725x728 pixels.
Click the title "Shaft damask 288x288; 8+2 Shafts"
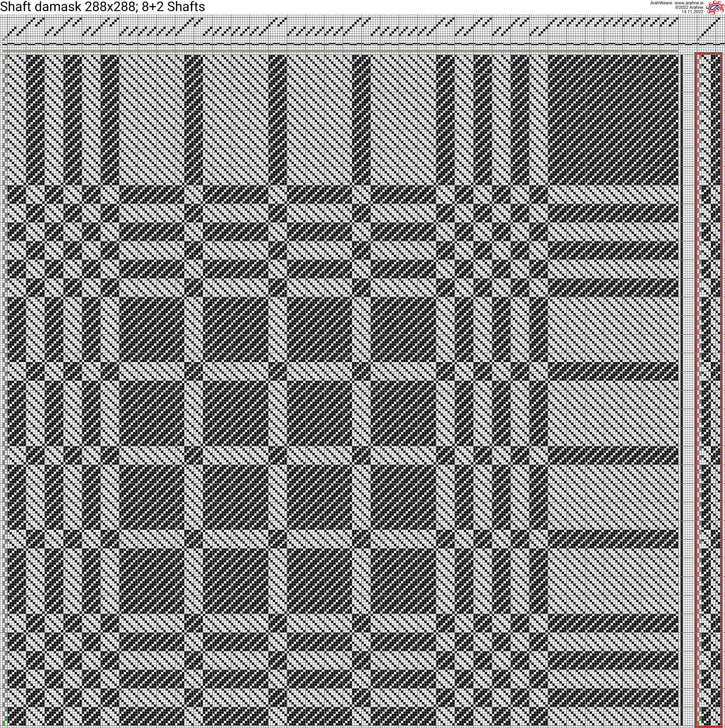coord(103,7)
